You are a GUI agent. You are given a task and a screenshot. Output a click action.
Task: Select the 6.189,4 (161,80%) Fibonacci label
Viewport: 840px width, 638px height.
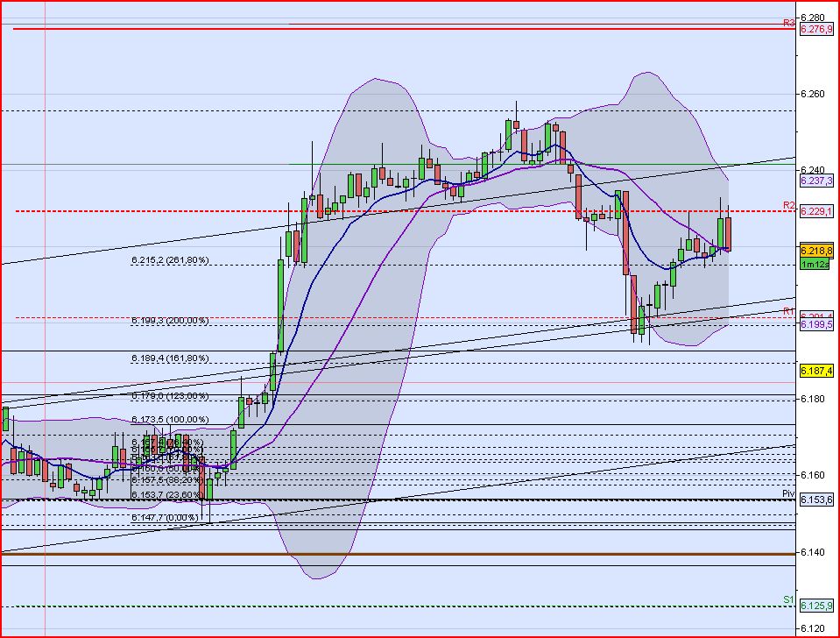tap(167, 358)
